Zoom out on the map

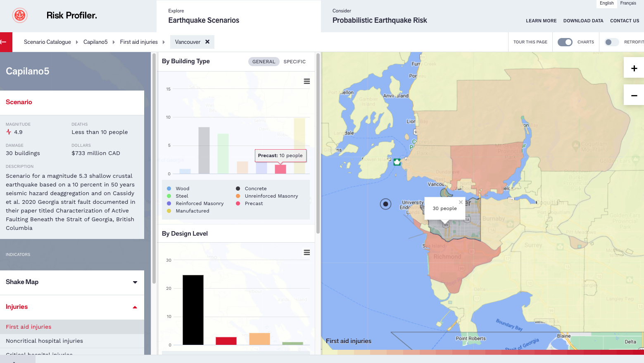coord(634,95)
